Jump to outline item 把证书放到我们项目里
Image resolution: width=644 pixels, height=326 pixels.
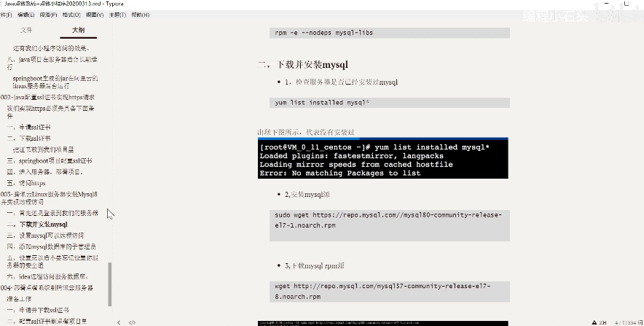coord(43,150)
